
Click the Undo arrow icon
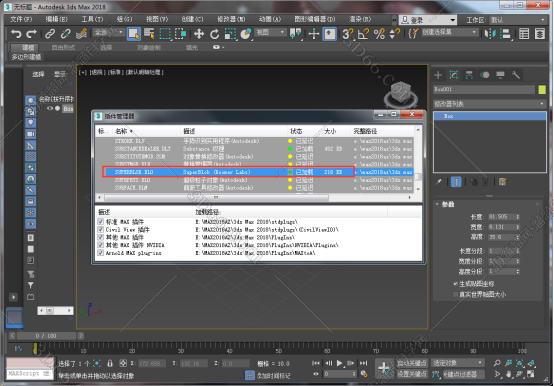point(16,34)
